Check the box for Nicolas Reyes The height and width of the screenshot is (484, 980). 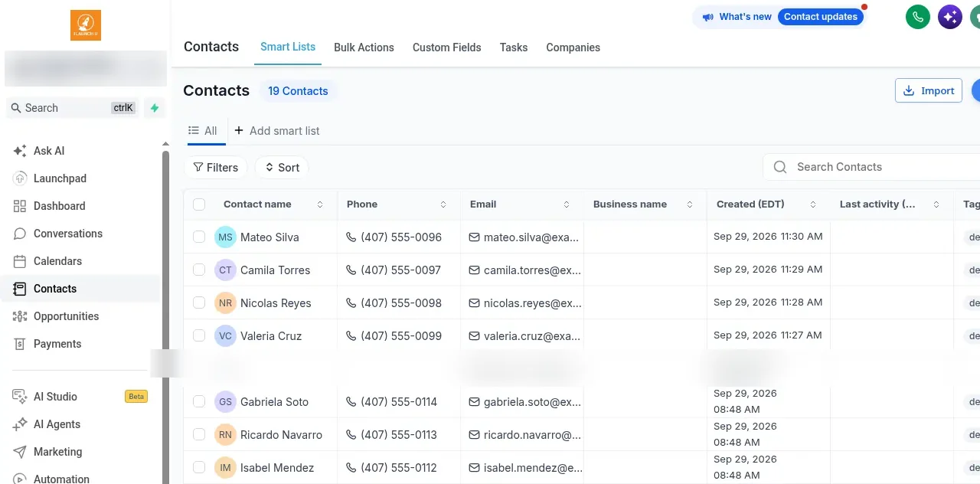[199, 303]
